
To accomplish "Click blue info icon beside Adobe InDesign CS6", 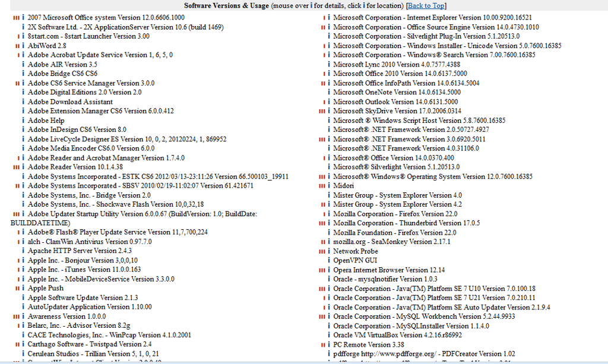I will coord(23,129).
